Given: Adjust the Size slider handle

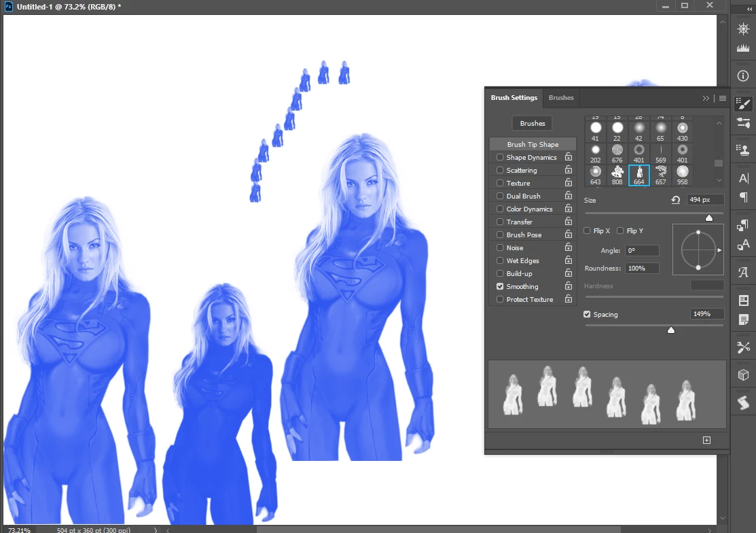Looking at the screenshot, I should [708, 218].
